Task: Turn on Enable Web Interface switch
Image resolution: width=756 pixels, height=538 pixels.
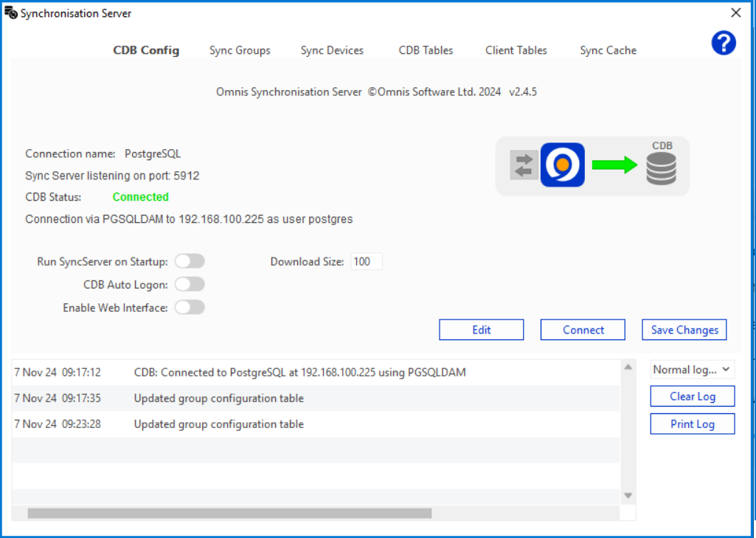Action: click(x=190, y=307)
